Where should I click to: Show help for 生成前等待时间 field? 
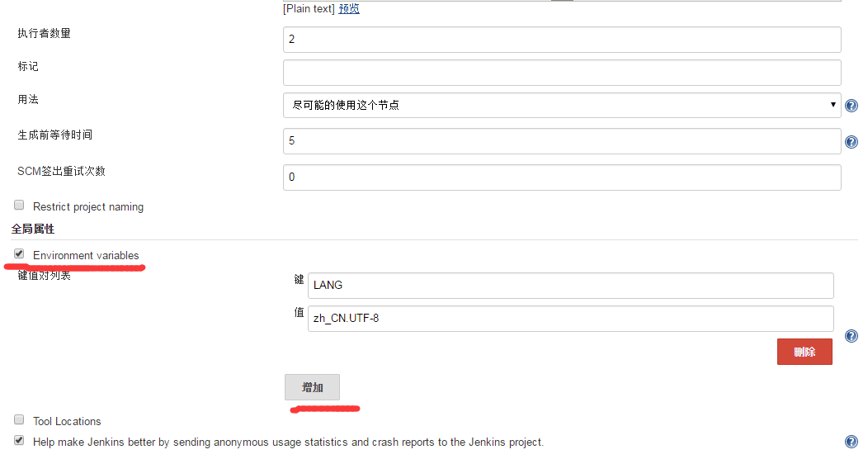851,142
